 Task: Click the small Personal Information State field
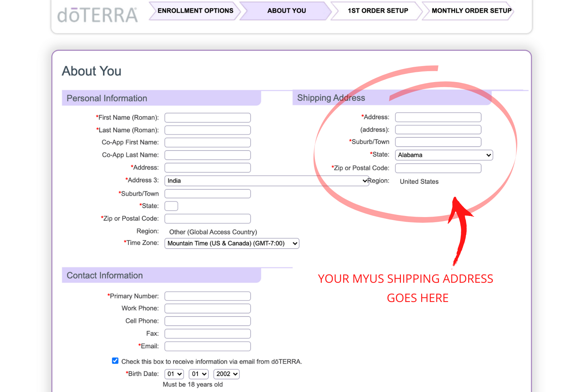pos(171,206)
